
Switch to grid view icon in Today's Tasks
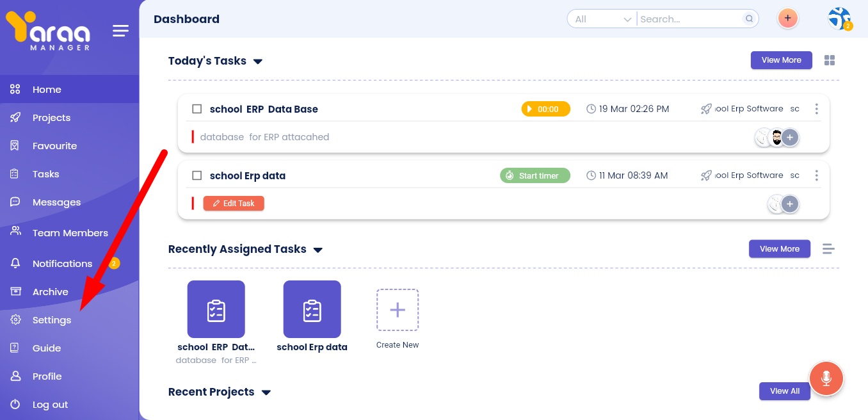830,60
